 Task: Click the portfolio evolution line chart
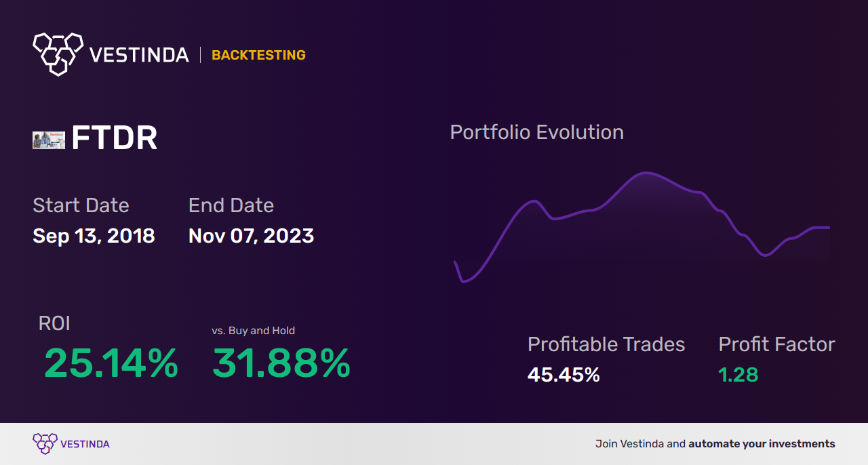pos(642,227)
